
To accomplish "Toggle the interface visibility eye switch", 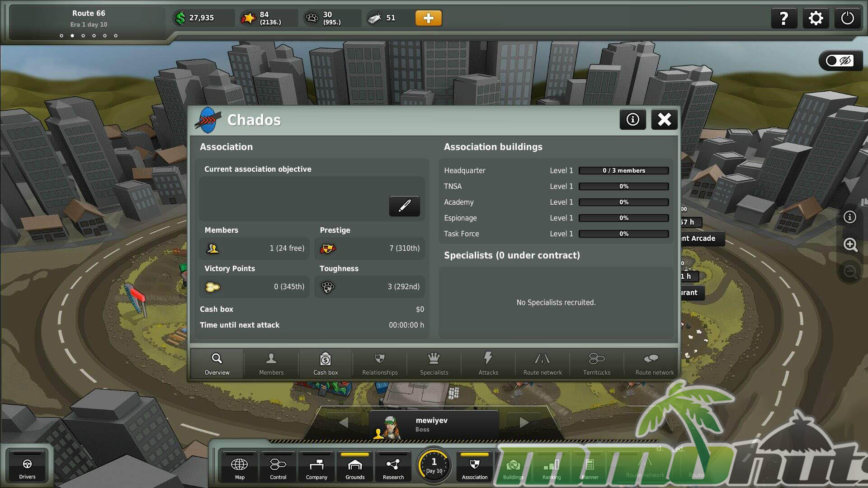I will click(839, 61).
